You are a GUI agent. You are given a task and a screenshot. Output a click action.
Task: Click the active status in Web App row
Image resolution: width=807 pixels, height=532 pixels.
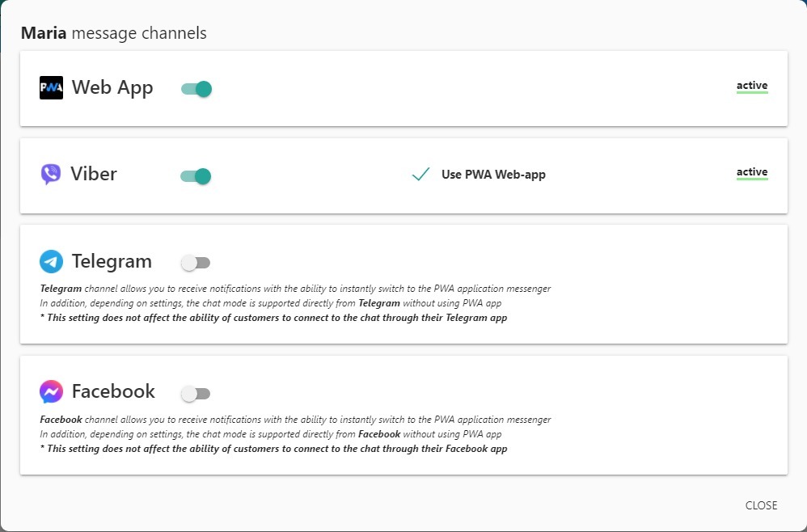[751, 86]
